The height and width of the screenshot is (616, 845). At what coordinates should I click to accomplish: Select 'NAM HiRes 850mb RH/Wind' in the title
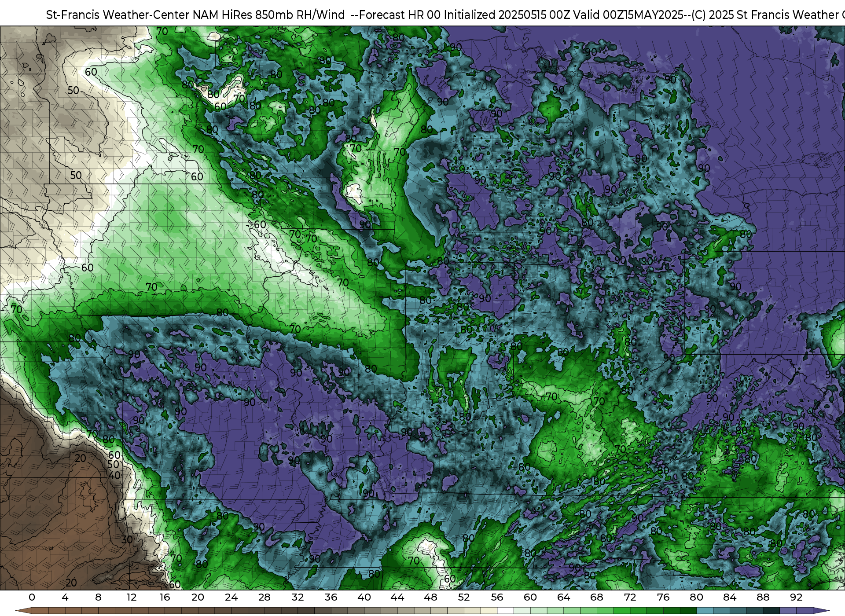(269, 15)
